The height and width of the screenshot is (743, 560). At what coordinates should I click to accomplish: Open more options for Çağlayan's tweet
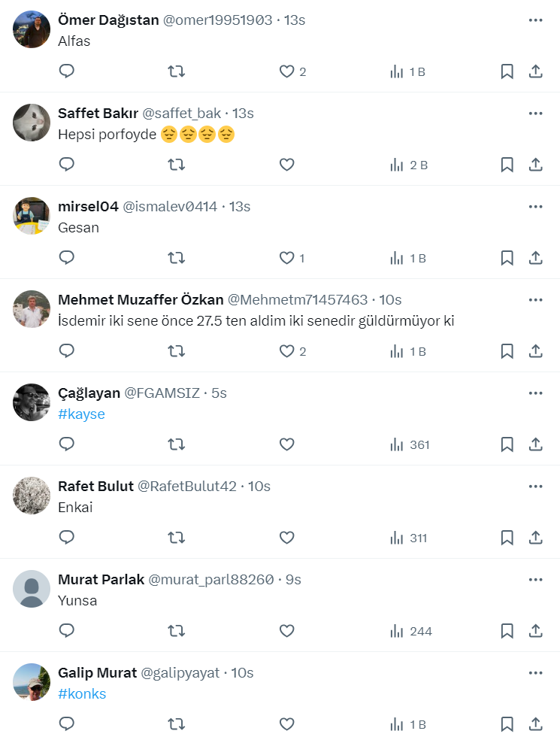(x=535, y=393)
